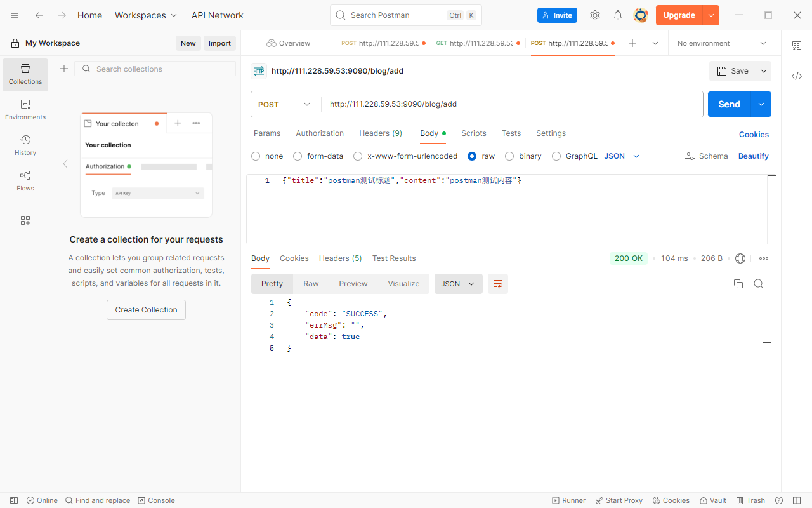Open the network globe icon in response
812x508 pixels.
(740, 258)
